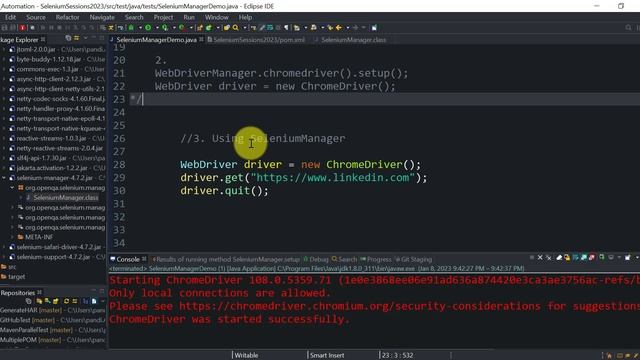Click the Search magnifier icon in toolbar
This screenshot has height=360, width=640.
(x=236, y=28)
